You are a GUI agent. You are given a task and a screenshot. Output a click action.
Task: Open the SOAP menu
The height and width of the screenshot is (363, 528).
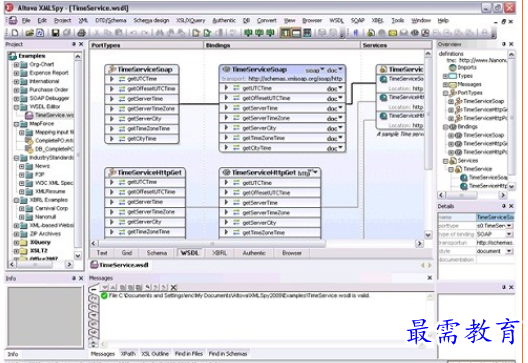tap(358, 21)
